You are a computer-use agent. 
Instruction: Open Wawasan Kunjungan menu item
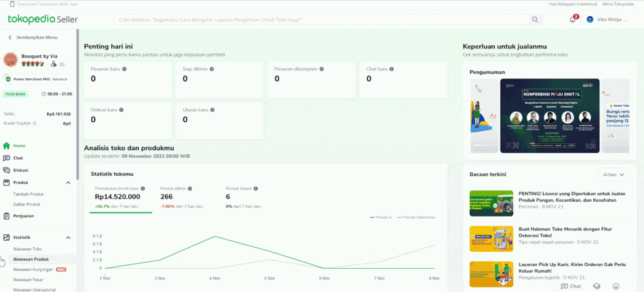pyautogui.click(x=33, y=269)
